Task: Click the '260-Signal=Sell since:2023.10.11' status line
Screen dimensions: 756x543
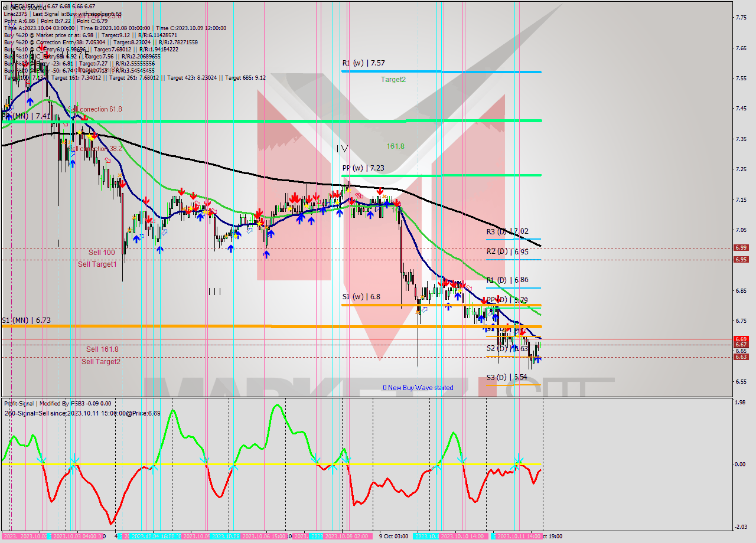Action: point(83,413)
